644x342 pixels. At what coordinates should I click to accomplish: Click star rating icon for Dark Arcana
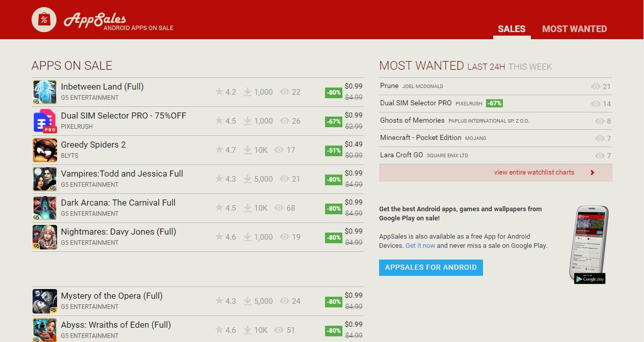point(219,208)
